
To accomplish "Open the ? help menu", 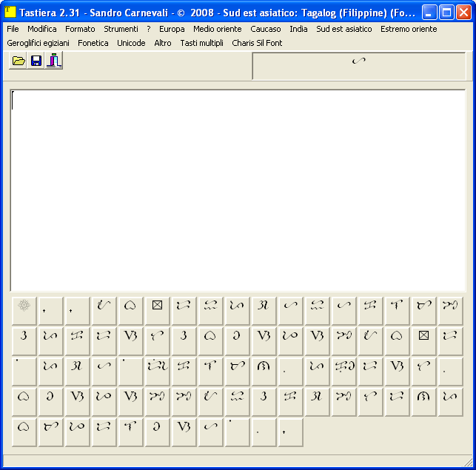I will [x=149, y=29].
